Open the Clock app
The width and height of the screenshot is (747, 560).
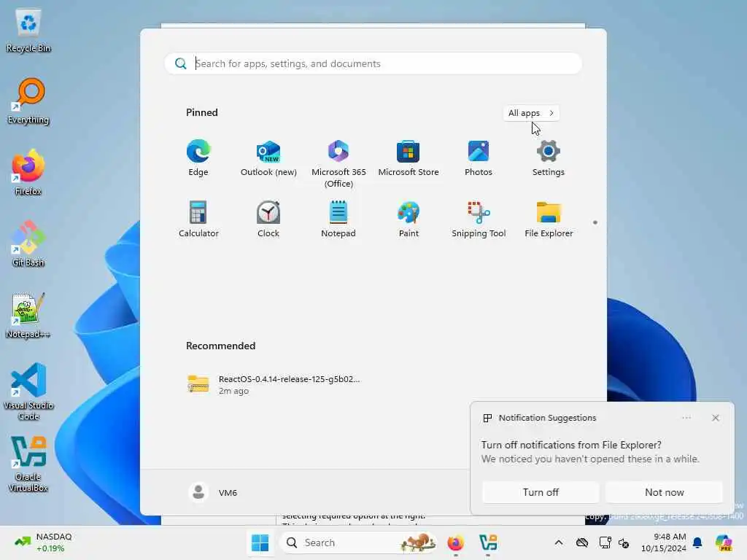(x=268, y=219)
